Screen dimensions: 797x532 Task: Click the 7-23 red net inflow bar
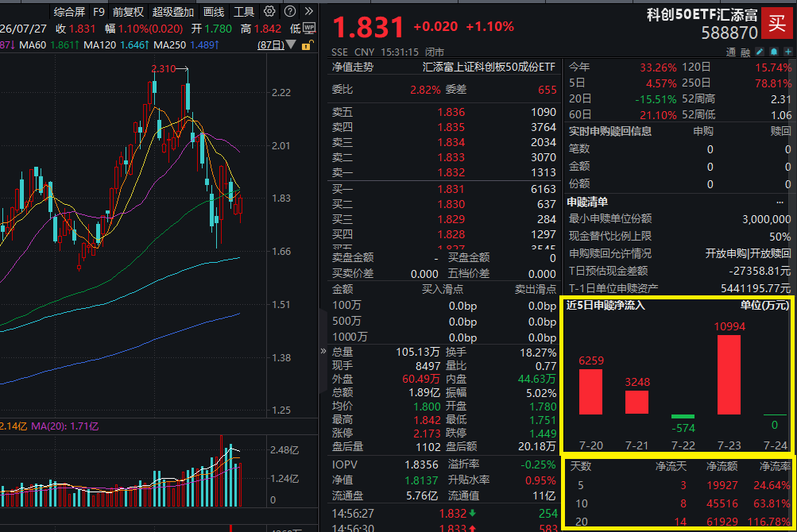729,375
